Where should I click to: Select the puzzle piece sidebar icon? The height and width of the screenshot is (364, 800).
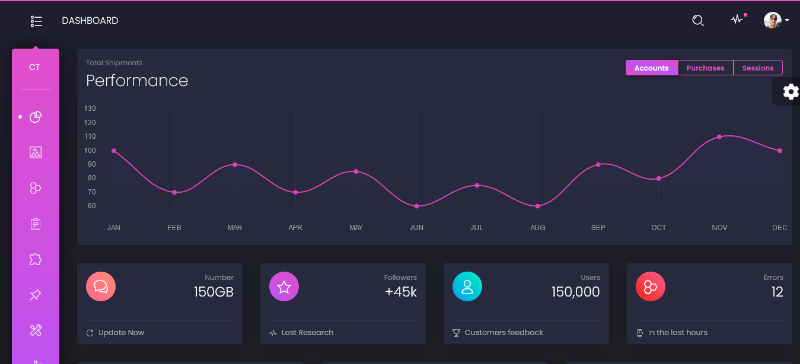[35, 259]
